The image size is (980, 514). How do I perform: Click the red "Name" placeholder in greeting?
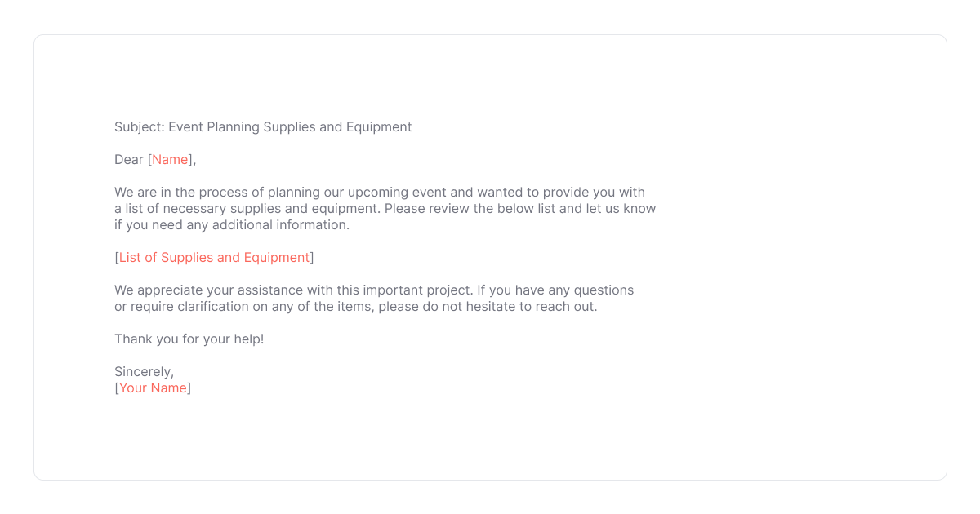point(170,160)
